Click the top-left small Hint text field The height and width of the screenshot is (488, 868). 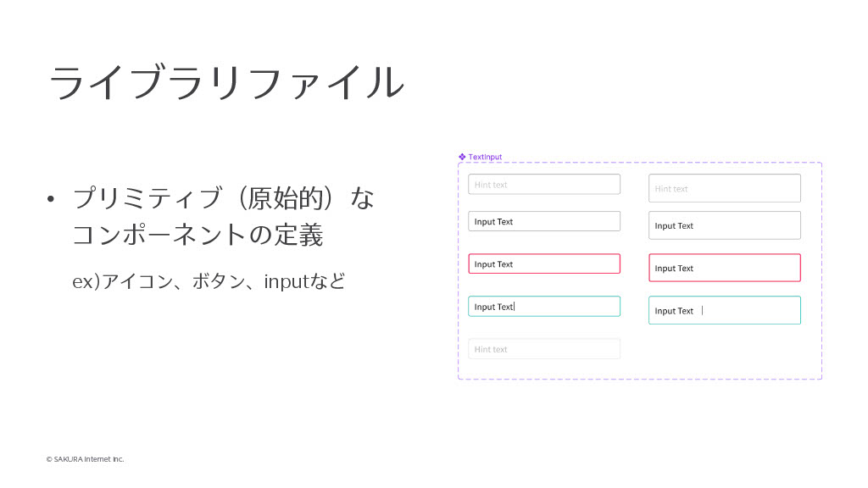pyautogui.click(x=543, y=185)
